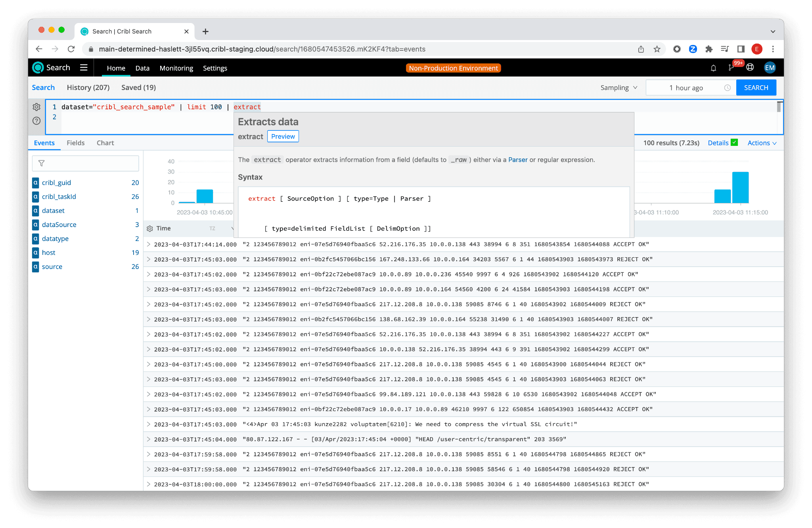
Task: Open the Time column settings gear
Action: [x=150, y=229]
